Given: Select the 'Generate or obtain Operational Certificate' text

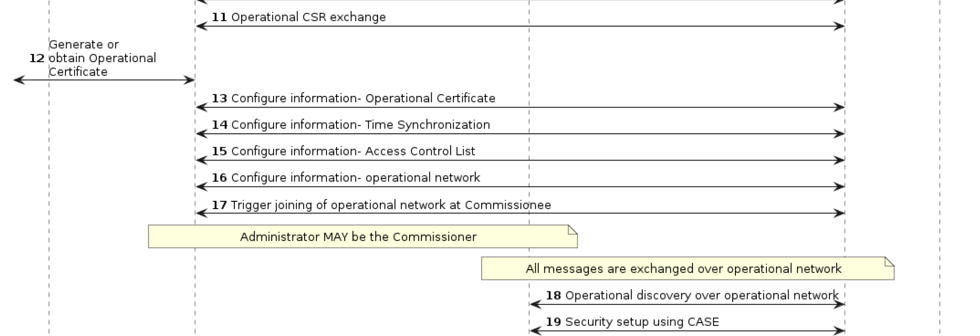Looking at the screenshot, I should pos(102,58).
